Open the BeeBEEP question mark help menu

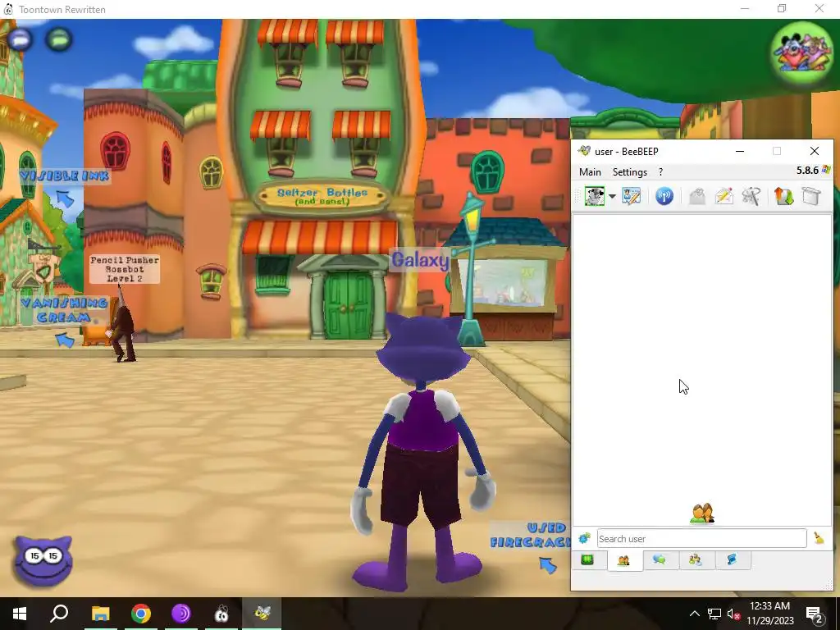(660, 172)
